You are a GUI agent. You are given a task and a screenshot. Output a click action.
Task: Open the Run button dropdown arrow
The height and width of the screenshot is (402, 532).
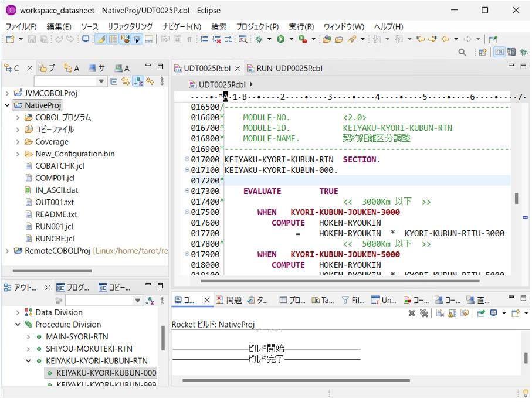pos(290,39)
